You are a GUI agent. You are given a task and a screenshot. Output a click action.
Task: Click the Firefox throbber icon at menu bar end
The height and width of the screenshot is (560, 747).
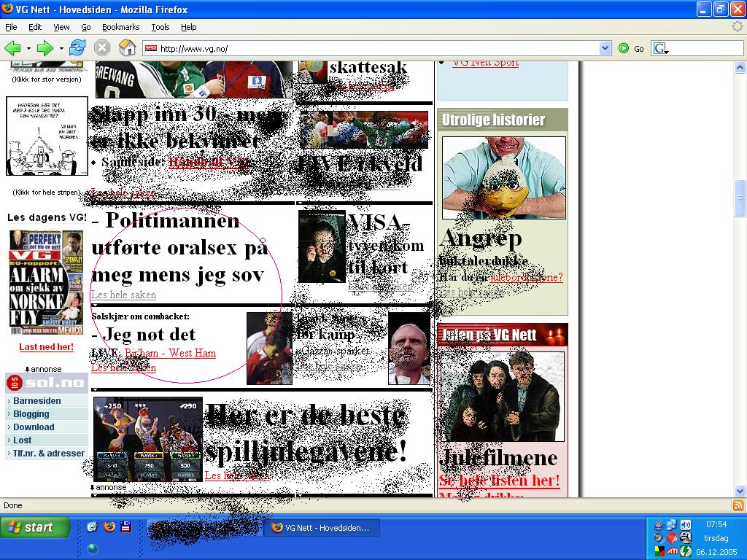pos(737,27)
